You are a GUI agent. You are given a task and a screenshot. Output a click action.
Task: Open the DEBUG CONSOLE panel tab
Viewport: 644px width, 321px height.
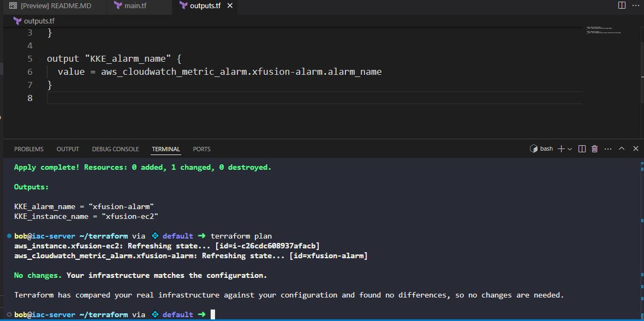click(x=115, y=149)
